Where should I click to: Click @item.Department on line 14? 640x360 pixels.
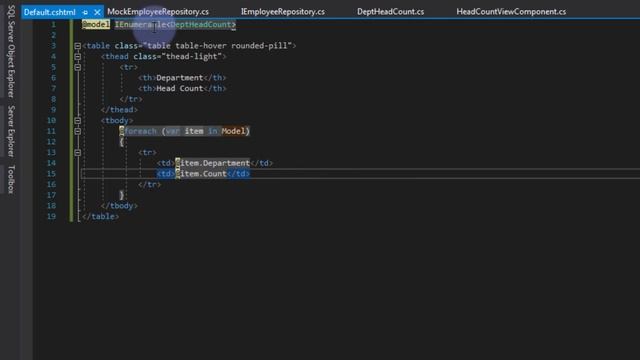213,163
